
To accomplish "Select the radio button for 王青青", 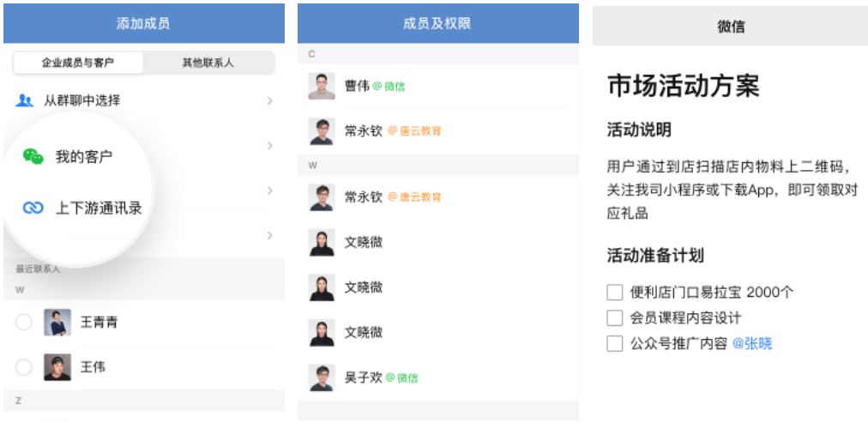I will tap(24, 323).
